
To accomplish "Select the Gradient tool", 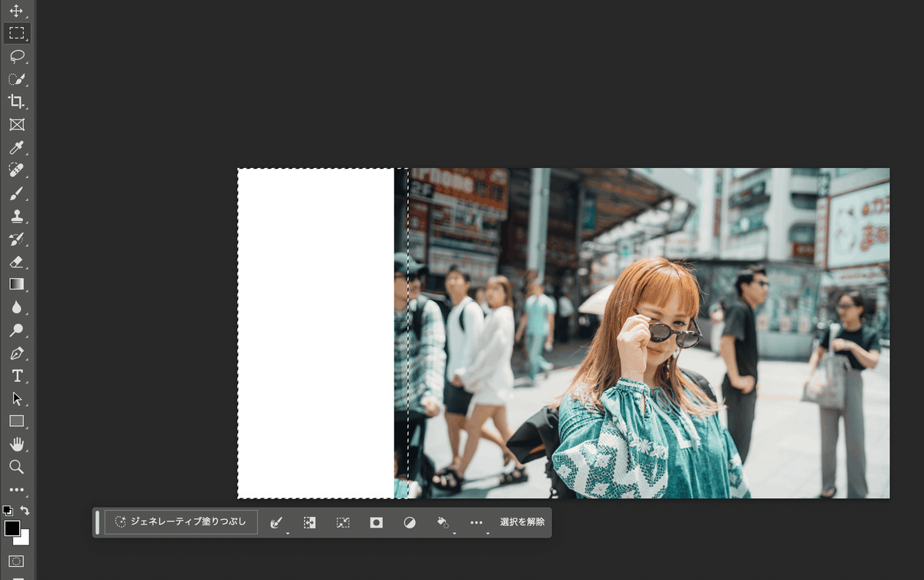I will point(16,284).
